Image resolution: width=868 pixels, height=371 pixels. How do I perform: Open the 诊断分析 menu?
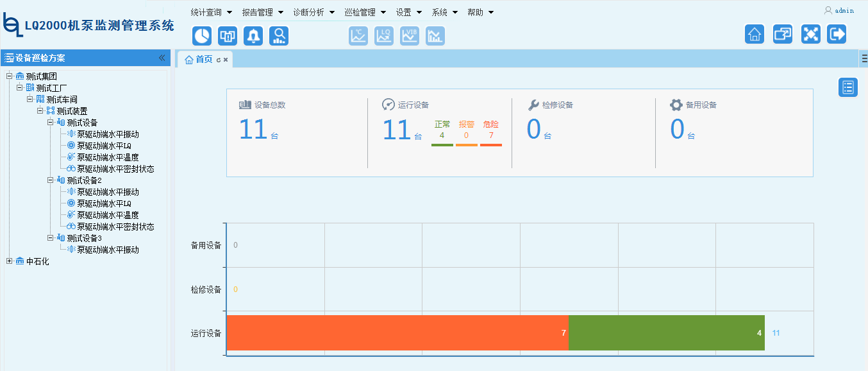pos(313,12)
